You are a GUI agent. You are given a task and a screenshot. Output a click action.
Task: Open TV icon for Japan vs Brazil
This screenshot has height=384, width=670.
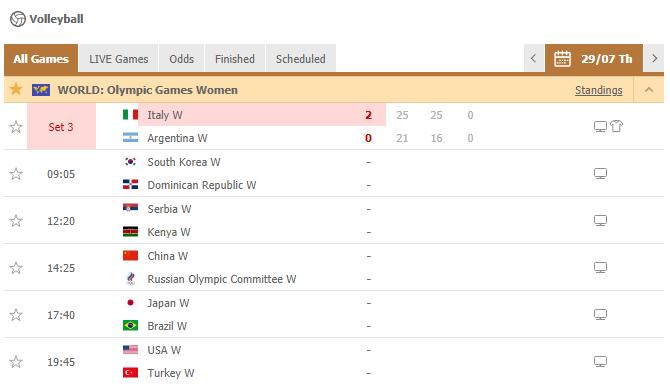pyautogui.click(x=600, y=314)
